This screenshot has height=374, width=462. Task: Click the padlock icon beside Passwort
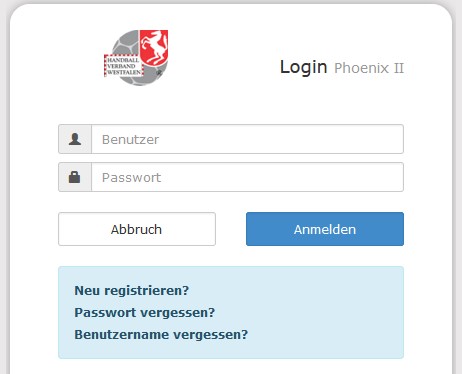[x=74, y=177]
